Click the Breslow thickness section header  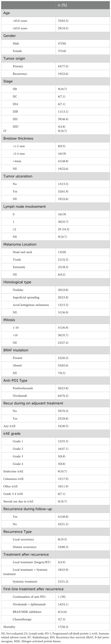coord(18,138)
